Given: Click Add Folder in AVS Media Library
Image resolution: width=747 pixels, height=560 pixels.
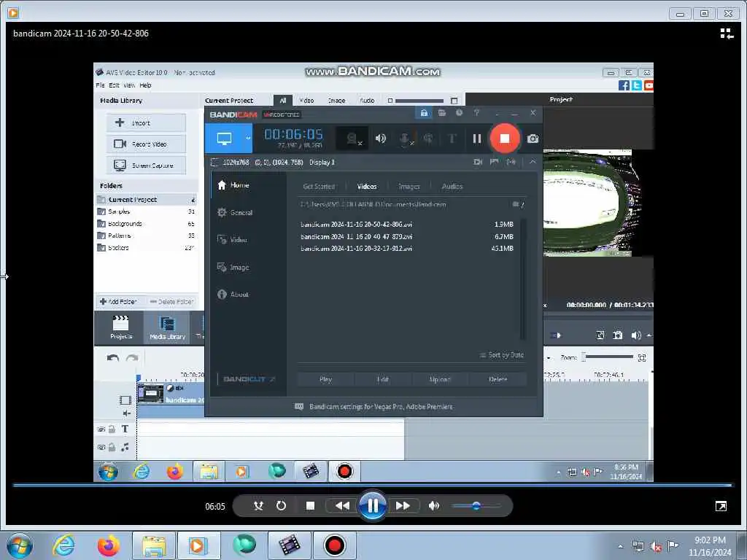Looking at the screenshot, I should (x=118, y=301).
